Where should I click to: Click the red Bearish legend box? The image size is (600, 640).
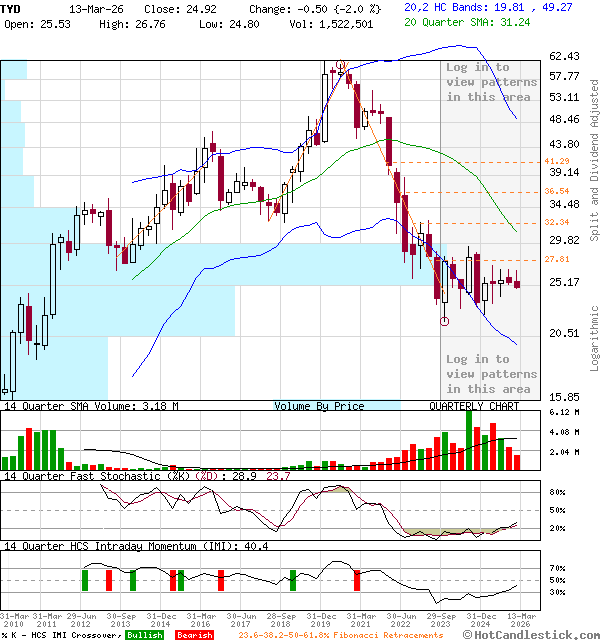[194, 634]
